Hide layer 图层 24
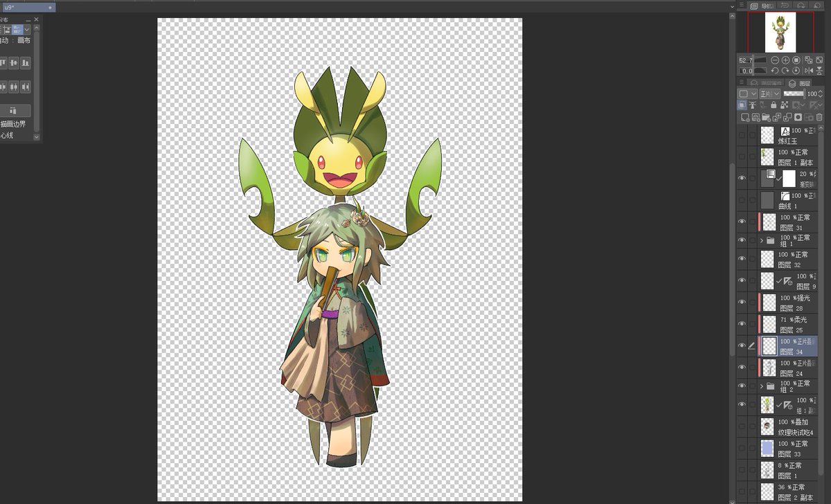This screenshot has width=831, height=504. [742, 367]
